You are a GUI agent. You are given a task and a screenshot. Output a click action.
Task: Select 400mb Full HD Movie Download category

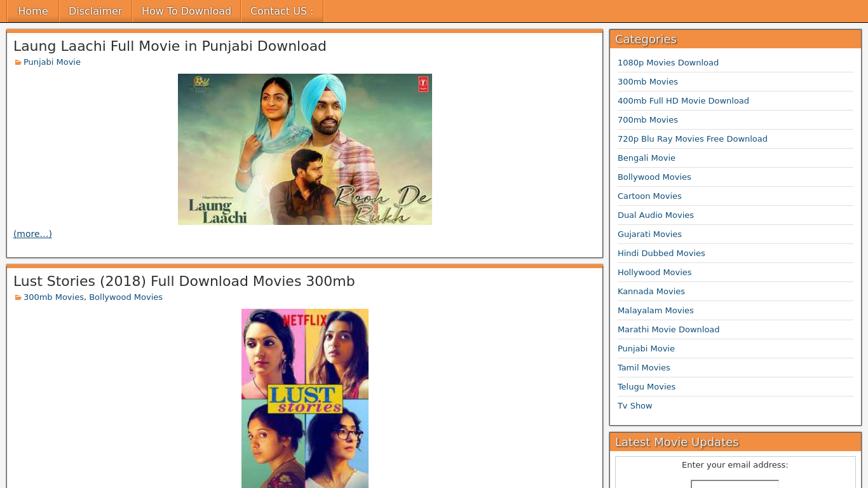point(683,100)
